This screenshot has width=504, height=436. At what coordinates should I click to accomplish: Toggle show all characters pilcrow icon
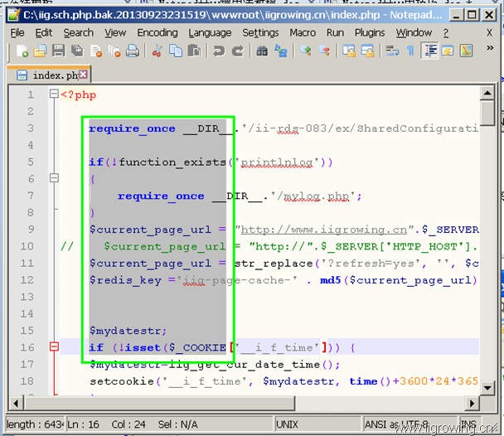point(410,51)
